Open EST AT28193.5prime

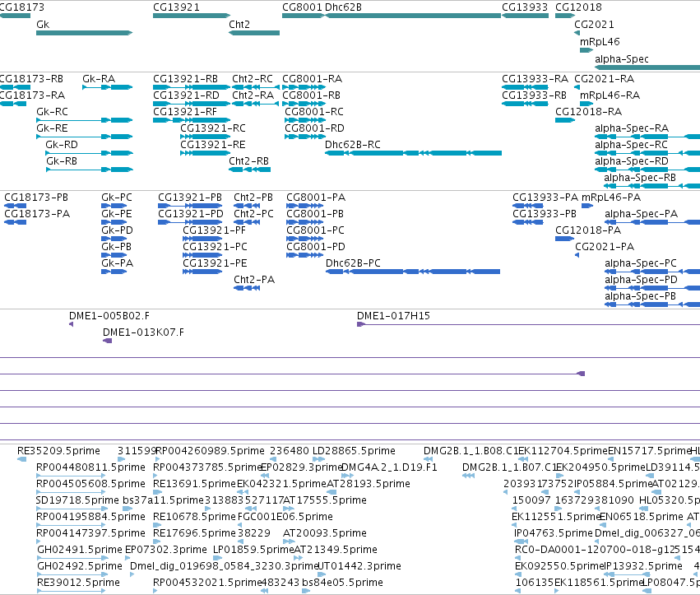coord(369,484)
